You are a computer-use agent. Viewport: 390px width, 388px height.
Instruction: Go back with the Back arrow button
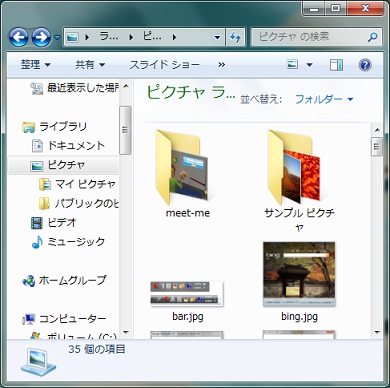click(18, 37)
